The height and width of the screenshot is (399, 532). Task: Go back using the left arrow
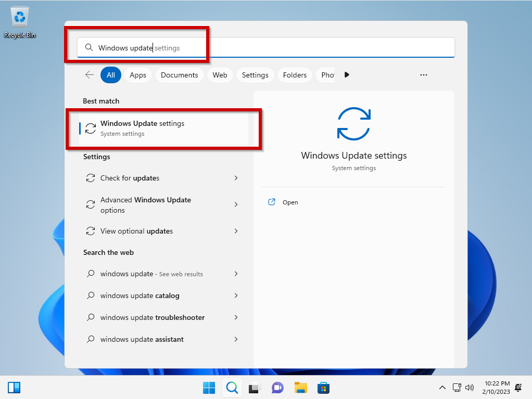[x=90, y=75]
